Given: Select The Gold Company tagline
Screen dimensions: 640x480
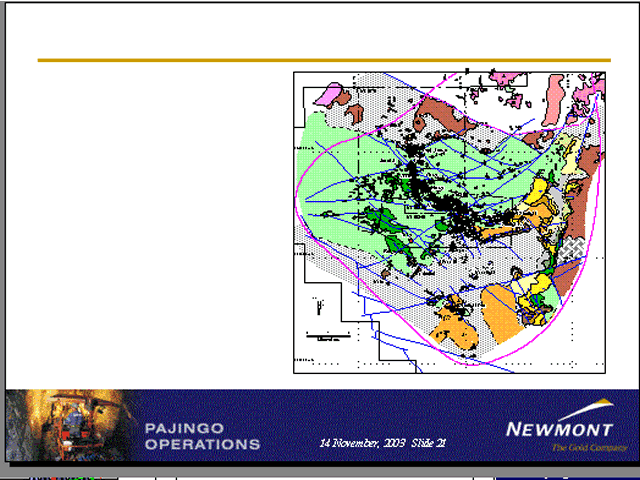Looking at the screenshot, I should [x=579, y=447].
